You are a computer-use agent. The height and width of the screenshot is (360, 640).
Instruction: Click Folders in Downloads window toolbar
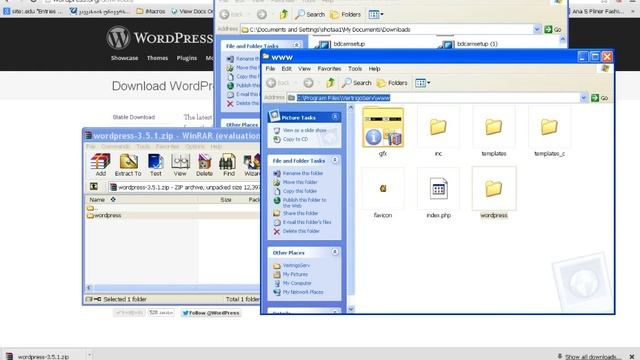click(x=345, y=14)
